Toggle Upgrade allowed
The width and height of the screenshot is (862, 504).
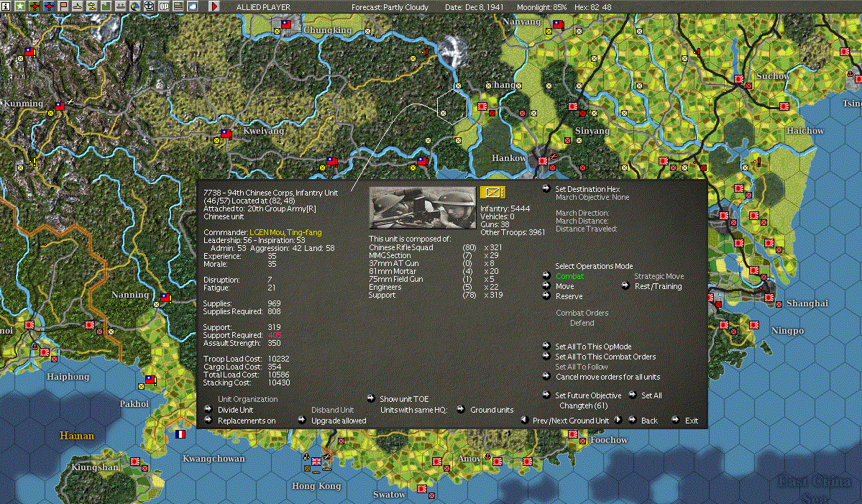coord(339,421)
